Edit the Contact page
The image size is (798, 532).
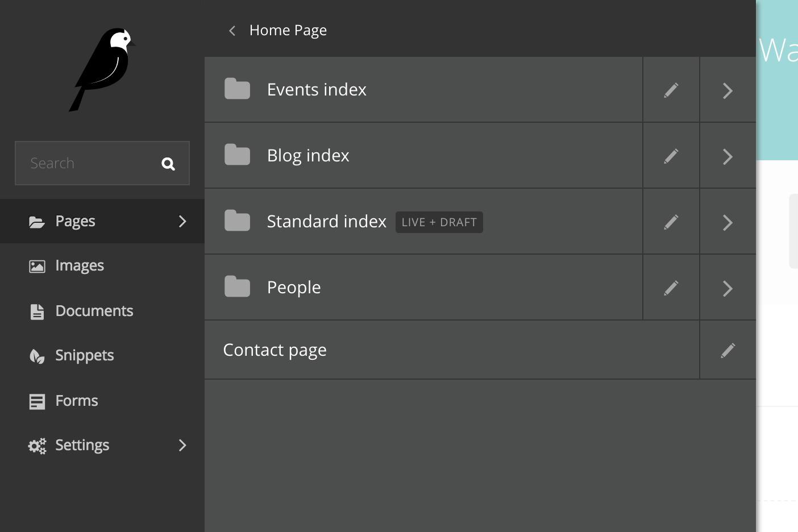(728, 350)
